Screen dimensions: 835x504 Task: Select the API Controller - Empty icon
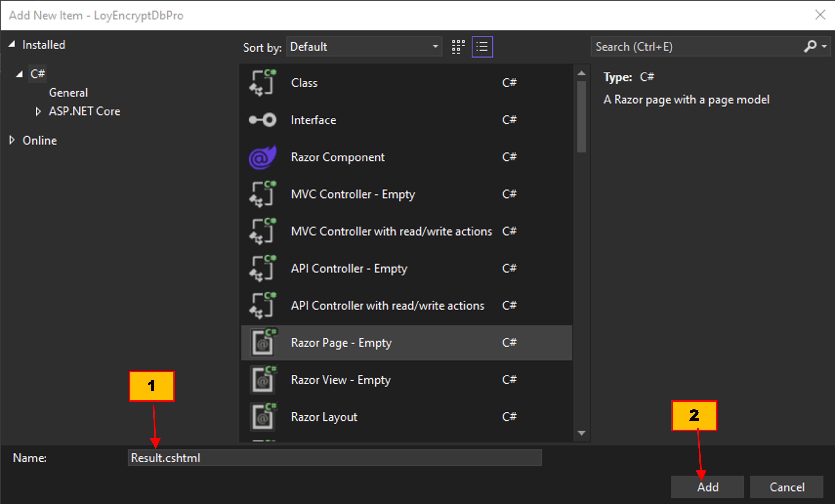click(x=262, y=268)
